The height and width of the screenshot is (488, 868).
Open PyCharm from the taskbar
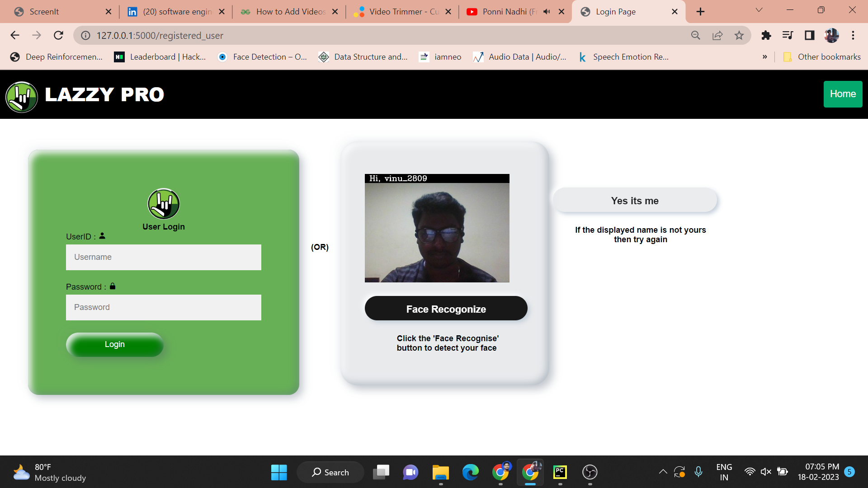pyautogui.click(x=560, y=472)
